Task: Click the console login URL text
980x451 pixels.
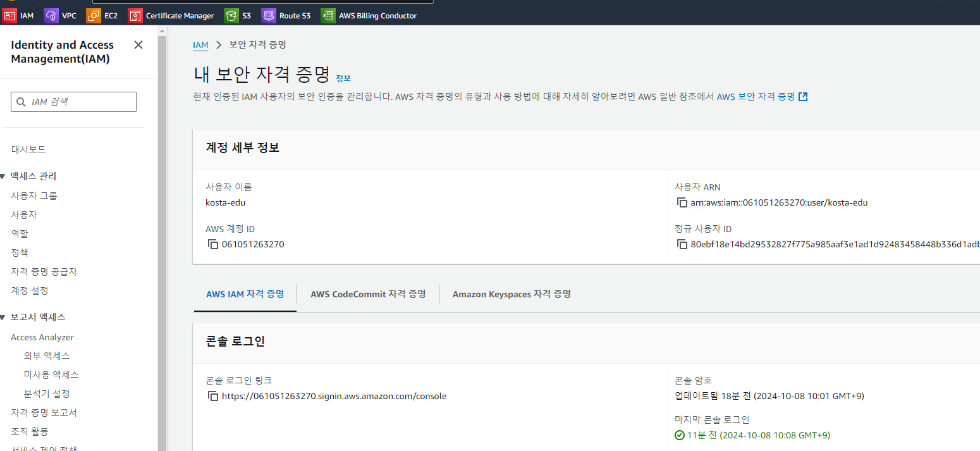Action: click(x=334, y=396)
